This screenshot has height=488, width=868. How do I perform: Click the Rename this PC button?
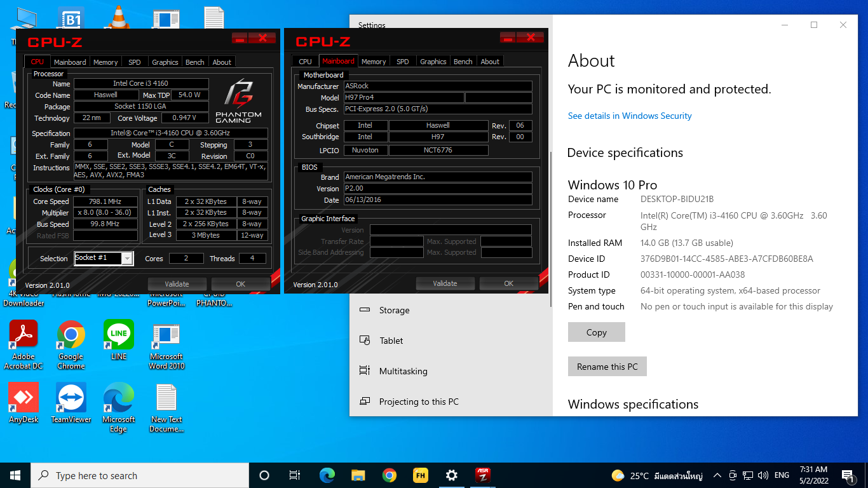(x=607, y=367)
